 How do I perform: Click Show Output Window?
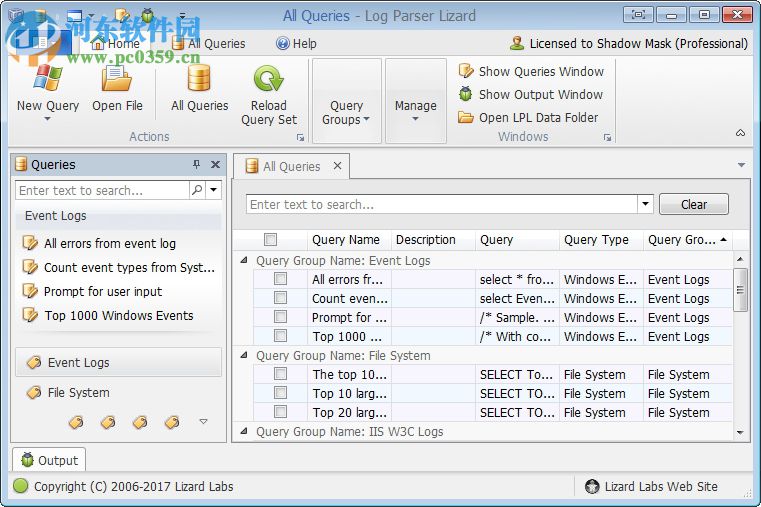pyautogui.click(x=531, y=94)
